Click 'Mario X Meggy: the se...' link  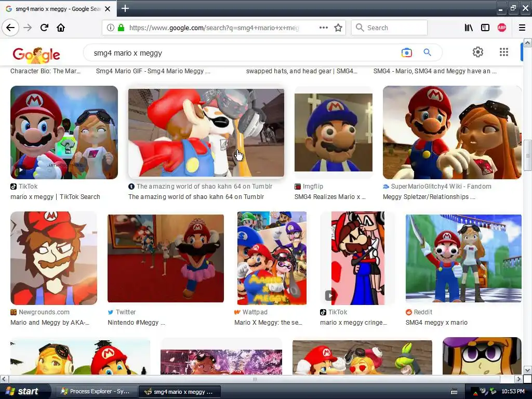tap(268, 322)
